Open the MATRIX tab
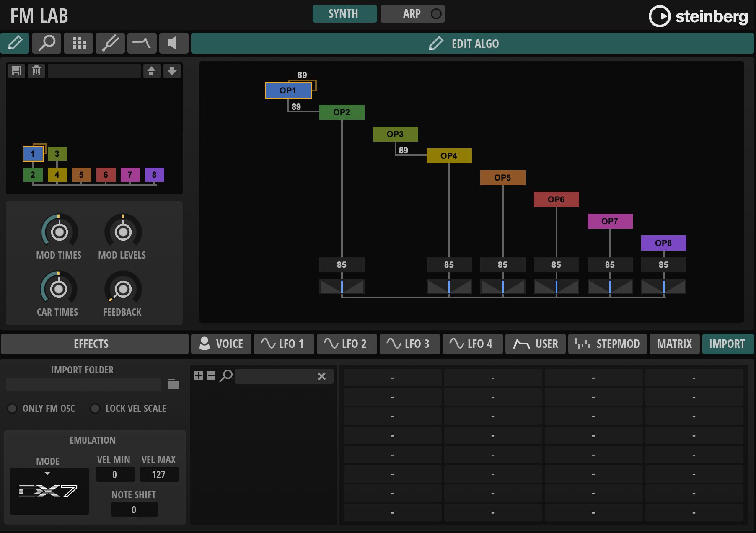 (674, 344)
